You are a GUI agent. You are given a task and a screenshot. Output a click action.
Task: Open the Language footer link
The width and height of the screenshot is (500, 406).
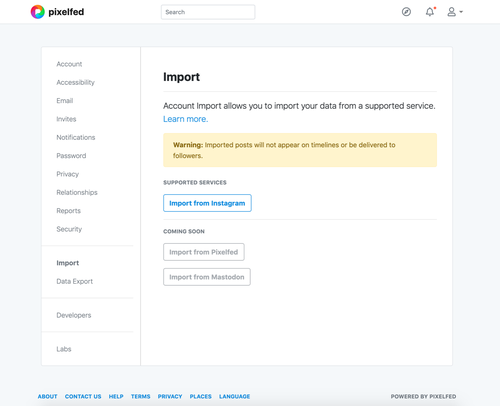pos(235,396)
